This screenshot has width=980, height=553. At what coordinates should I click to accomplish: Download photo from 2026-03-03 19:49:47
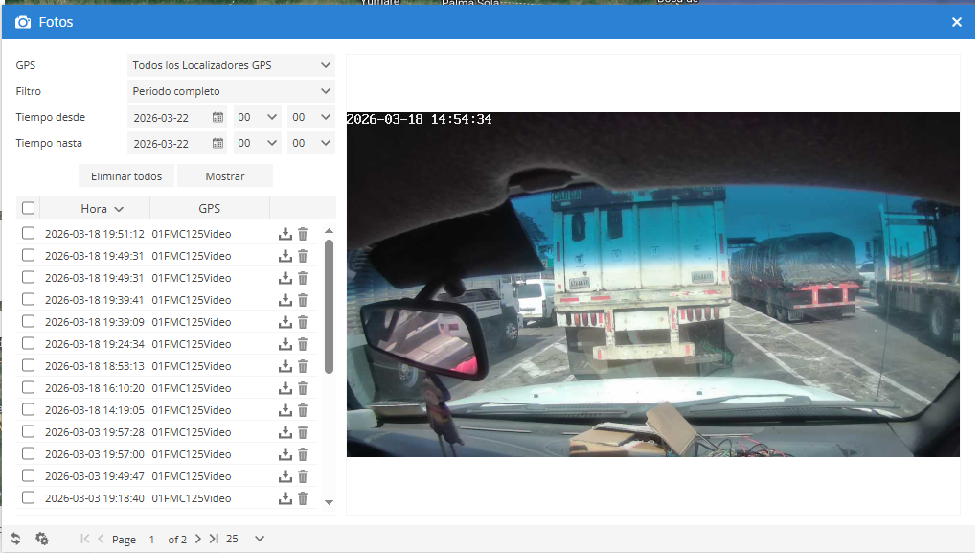(x=285, y=476)
